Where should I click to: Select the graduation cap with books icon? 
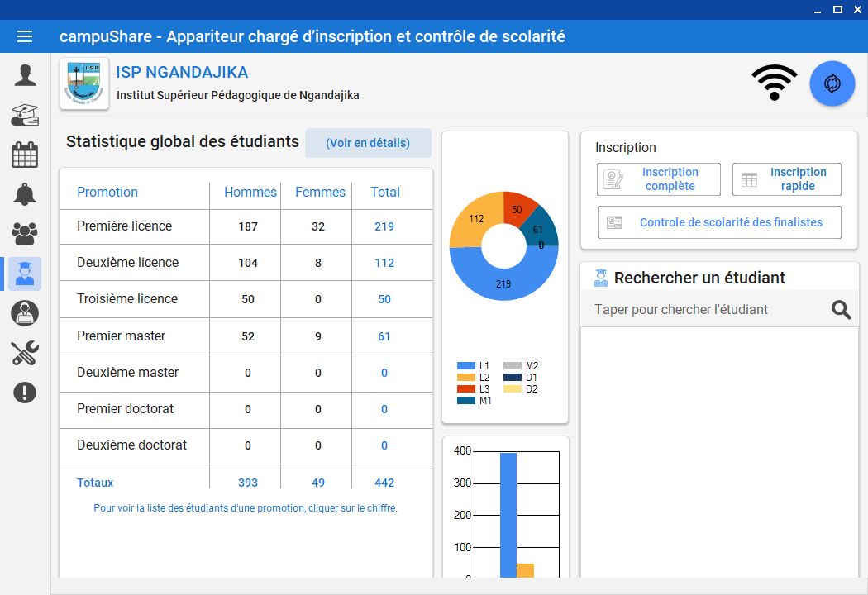click(x=25, y=115)
